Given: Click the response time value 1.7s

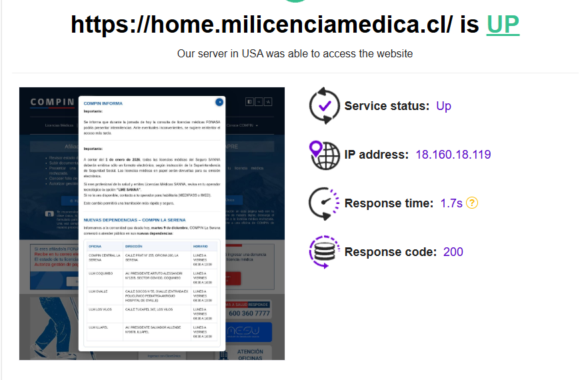Looking at the screenshot, I should click(451, 203).
